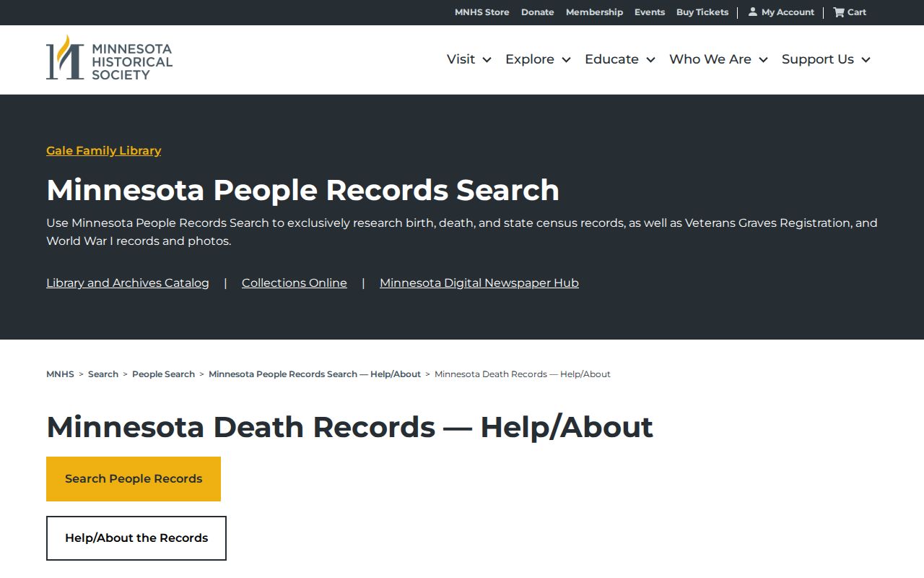The height and width of the screenshot is (578, 924).
Task: Open the Membership link
Action: [594, 12]
